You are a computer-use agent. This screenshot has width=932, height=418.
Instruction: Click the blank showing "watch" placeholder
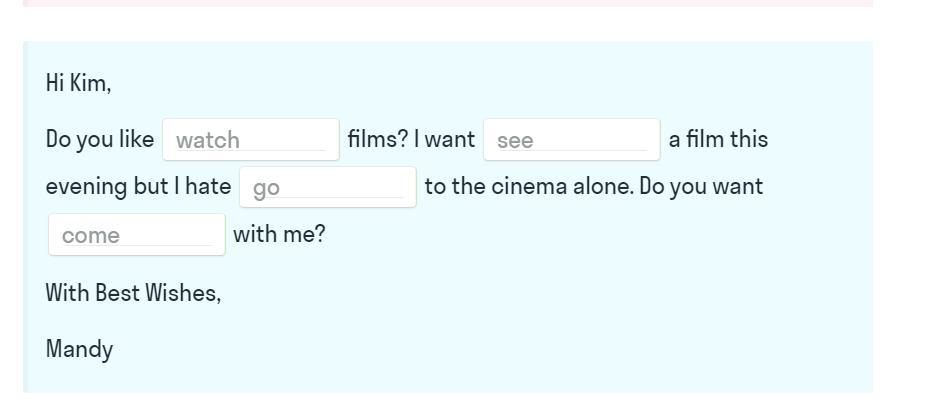tap(251, 140)
